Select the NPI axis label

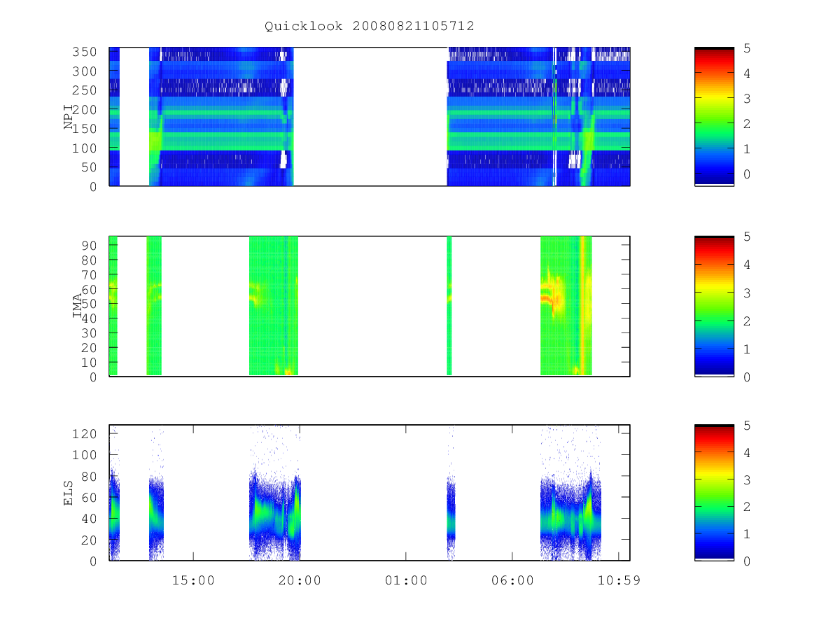pyautogui.click(x=69, y=117)
